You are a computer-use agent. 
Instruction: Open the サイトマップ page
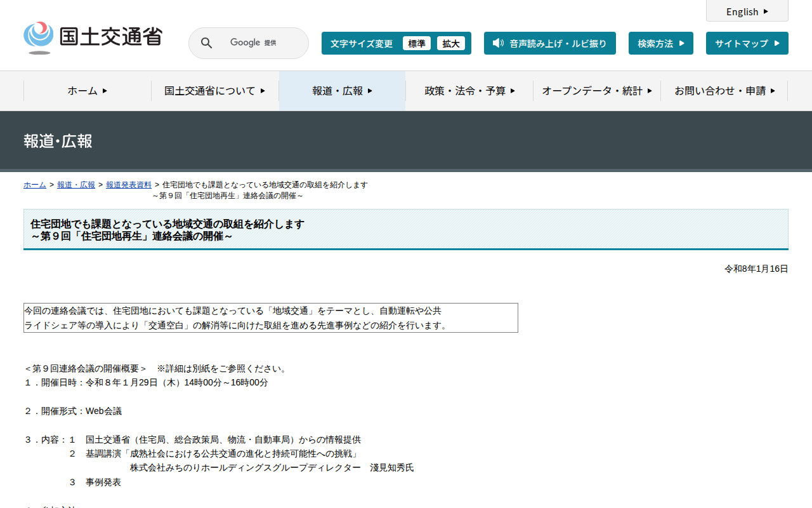click(747, 43)
